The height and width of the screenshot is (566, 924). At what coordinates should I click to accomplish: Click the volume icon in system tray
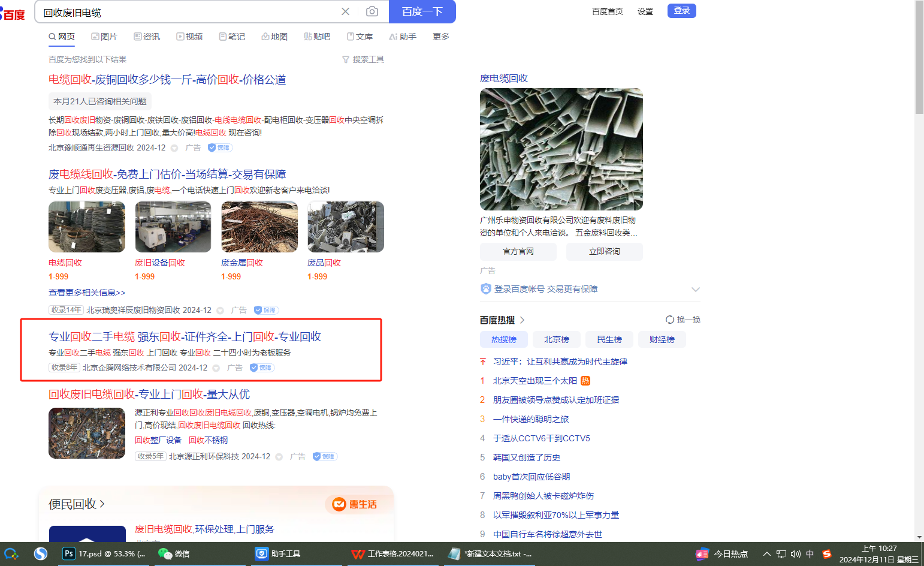click(795, 554)
